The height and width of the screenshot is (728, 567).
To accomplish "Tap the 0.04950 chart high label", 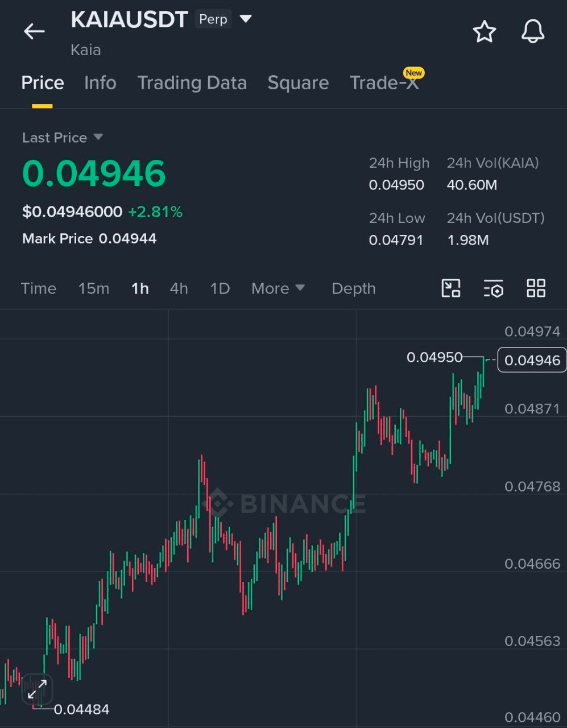I will pos(434,357).
